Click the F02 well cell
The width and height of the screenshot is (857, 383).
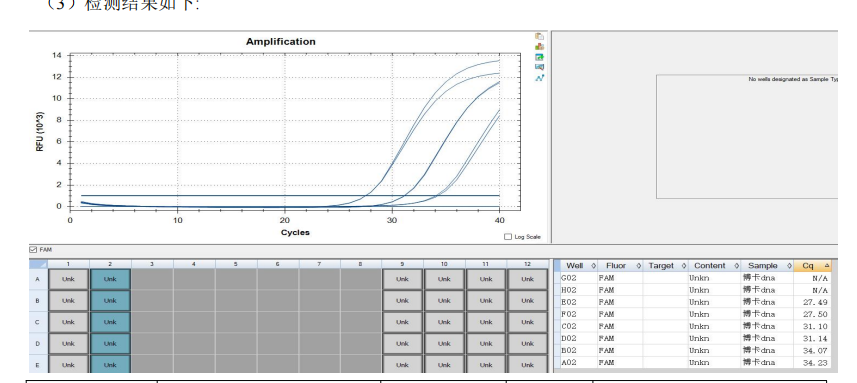579,314
